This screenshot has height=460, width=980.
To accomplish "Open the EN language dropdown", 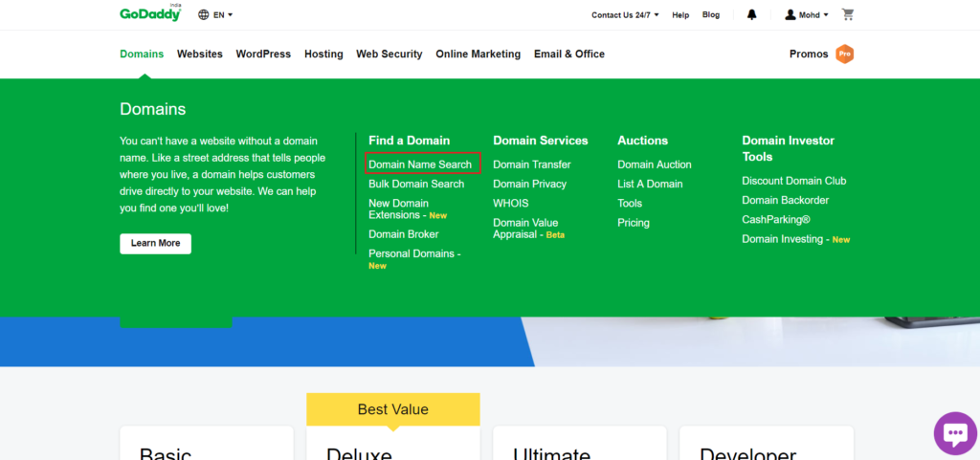I will tap(215, 15).
